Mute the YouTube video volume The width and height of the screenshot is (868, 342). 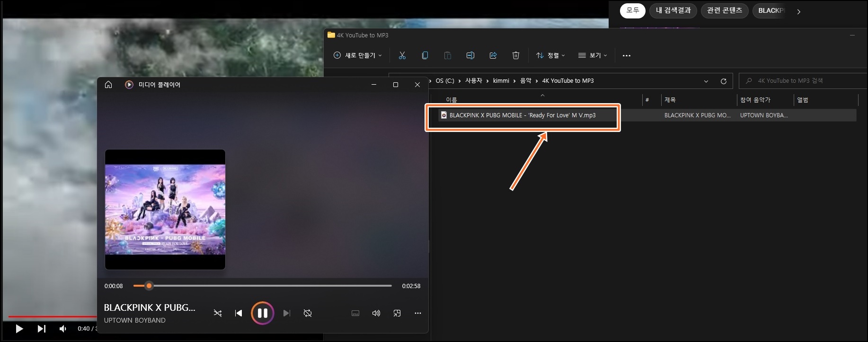[x=63, y=328]
